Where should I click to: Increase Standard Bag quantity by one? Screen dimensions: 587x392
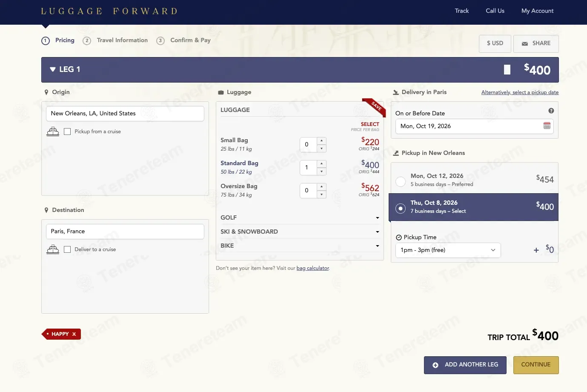tap(322, 163)
